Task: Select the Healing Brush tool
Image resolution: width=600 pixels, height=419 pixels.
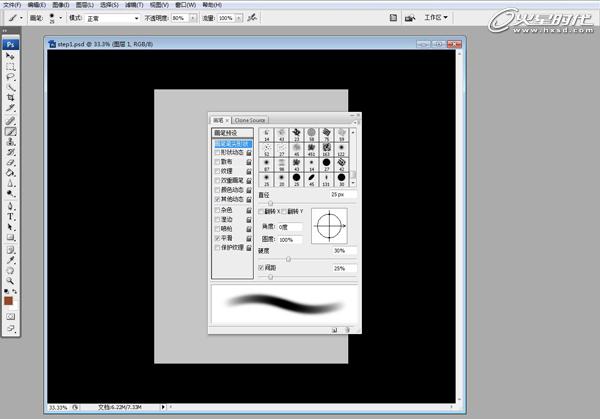Action: click(x=10, y=121)
